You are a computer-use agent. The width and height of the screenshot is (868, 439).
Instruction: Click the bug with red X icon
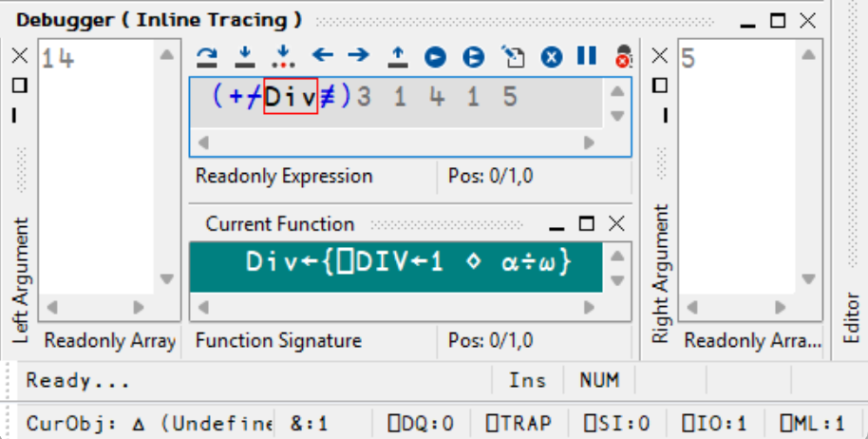[x=623, y=56]
